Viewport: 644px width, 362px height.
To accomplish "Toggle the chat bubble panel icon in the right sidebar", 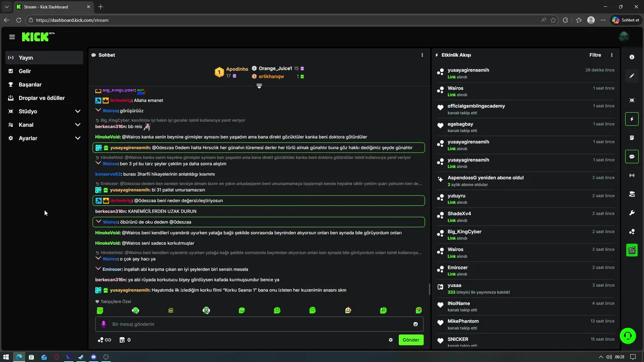I will pyautogui.click(x=632, y=156).
